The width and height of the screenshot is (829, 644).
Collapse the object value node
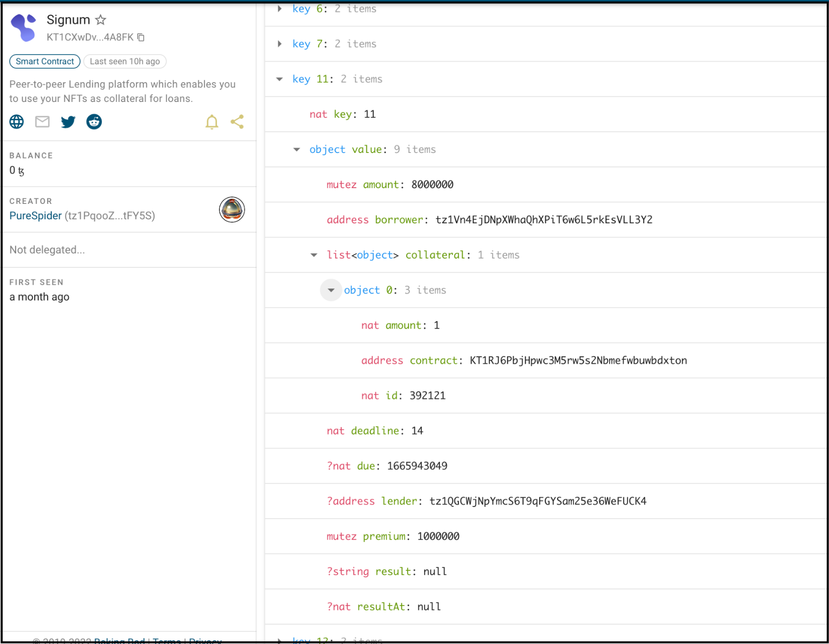click(x=297, y=149)
